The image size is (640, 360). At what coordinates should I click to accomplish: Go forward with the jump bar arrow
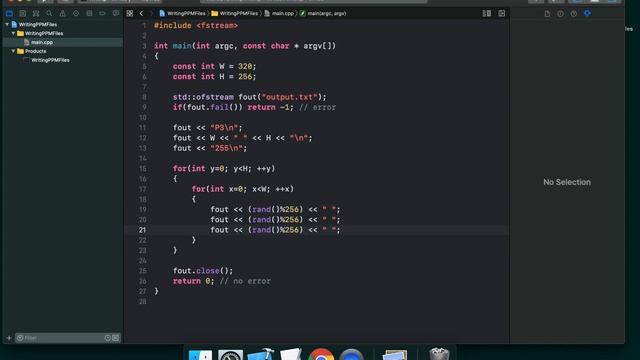tap(151, 13)
